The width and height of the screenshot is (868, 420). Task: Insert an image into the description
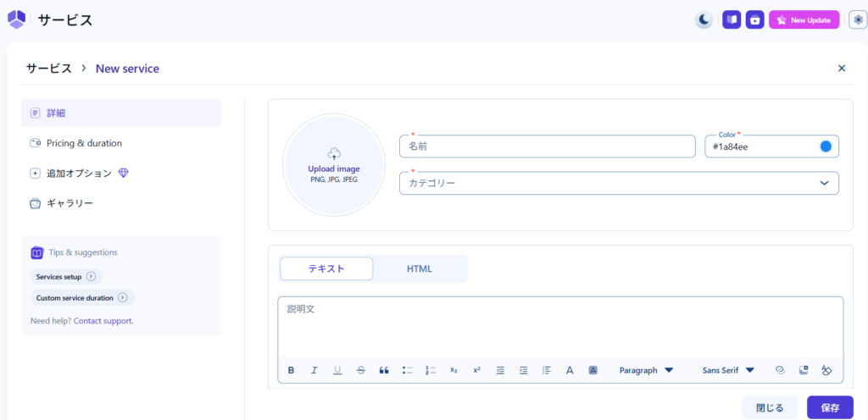pyautogui.click(x=804, y=370)
